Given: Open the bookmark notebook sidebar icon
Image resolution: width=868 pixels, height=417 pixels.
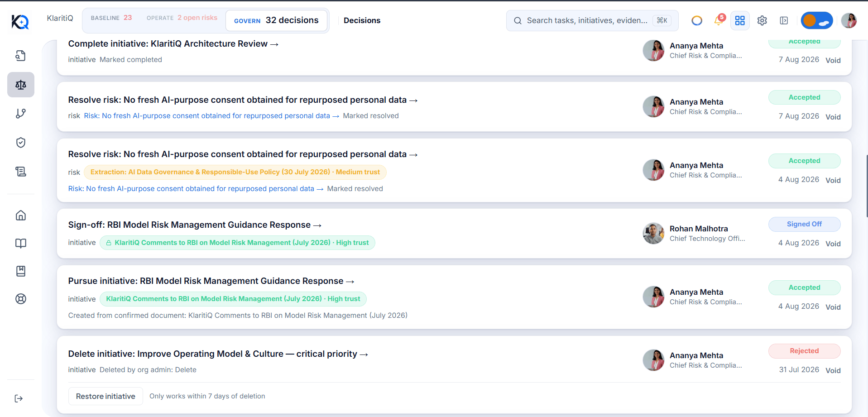Looking at the screenshot, I should [x=21, y=271].
